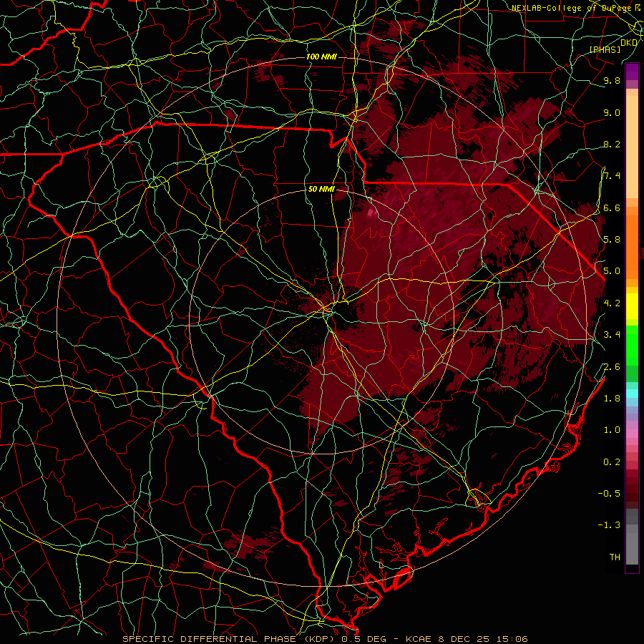644x644 pixels.
Task: Pick the bright green color bar segment
Action: pyautogui.click(x=632, y=345)
